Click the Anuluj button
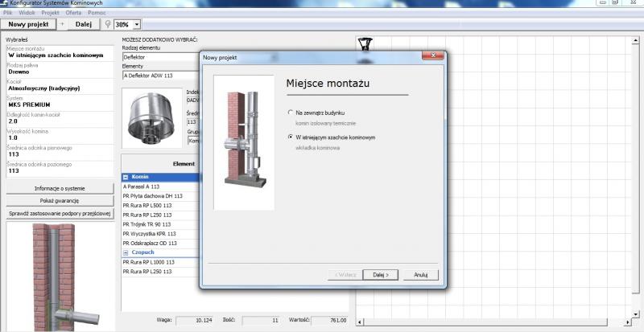The width and height of the screenshot is (644, 332). [x=420, y=274]
